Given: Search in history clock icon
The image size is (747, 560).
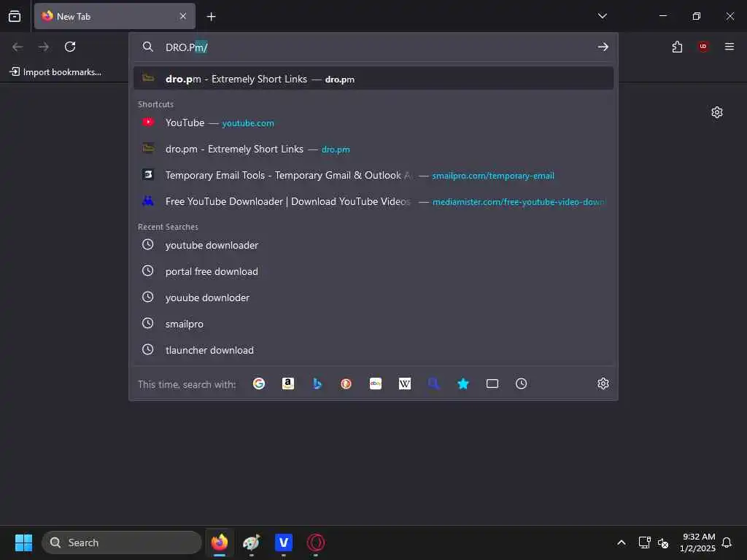Looking at the screenshot, I should (x=521, y=384).
